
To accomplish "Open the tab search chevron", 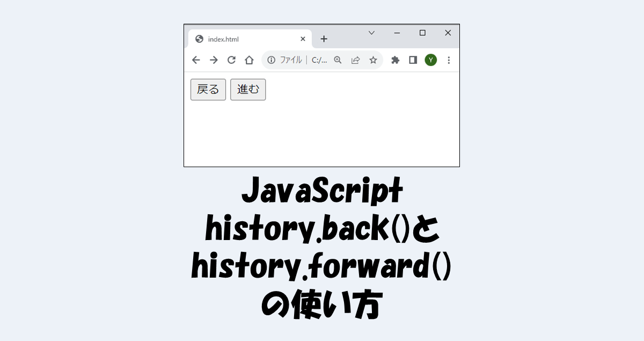I will [371, 33].
